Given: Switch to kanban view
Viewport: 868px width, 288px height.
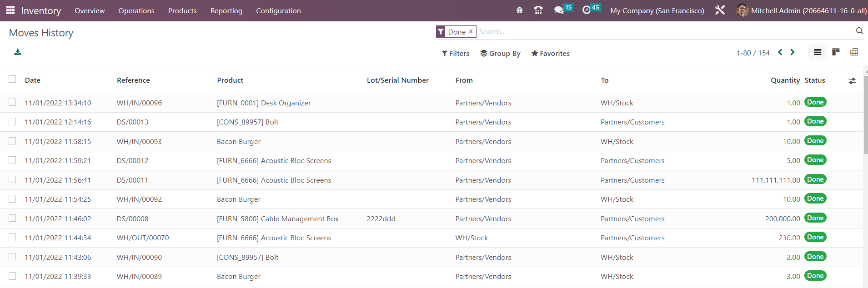Looking at the screenshot, I should coord(836,52).
